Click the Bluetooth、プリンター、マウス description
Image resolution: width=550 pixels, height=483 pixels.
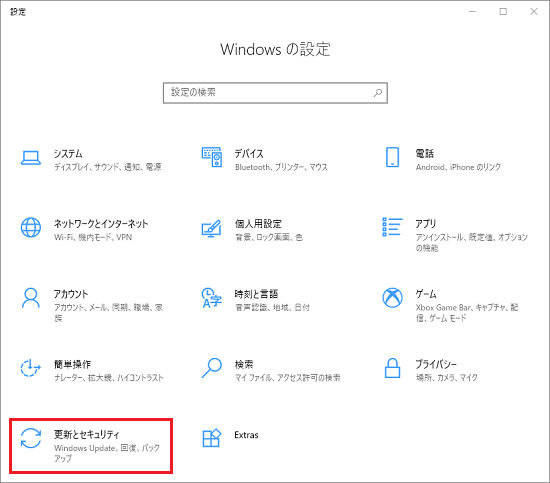[x=281, y=167]
